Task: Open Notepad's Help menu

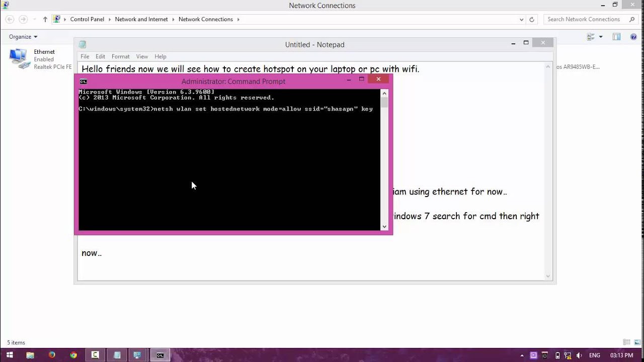Action: coord(160,56)
